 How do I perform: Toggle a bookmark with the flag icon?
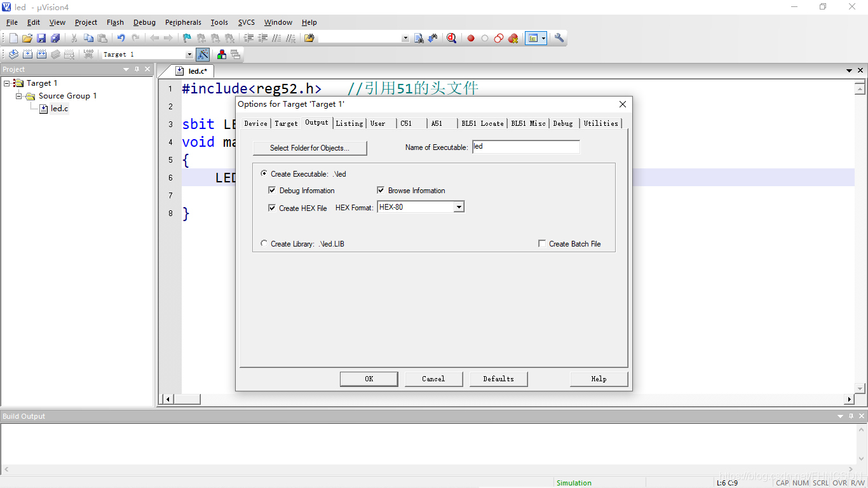[x=187, y=38]
